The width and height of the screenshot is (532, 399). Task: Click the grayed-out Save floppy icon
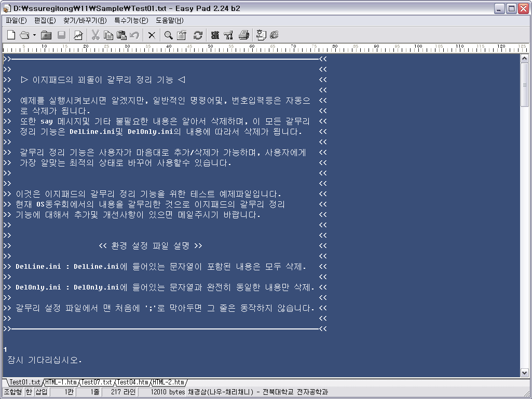pyautogui.click(x=61, y=35)
